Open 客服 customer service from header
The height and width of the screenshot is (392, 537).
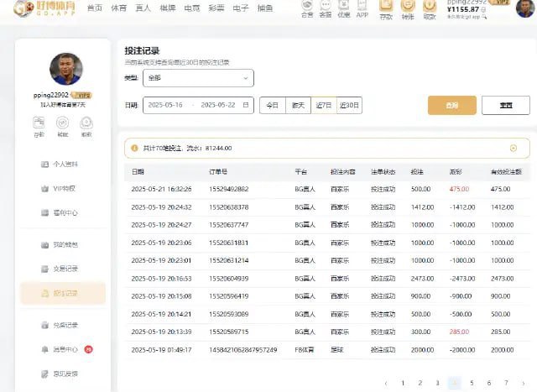(325, 8)
